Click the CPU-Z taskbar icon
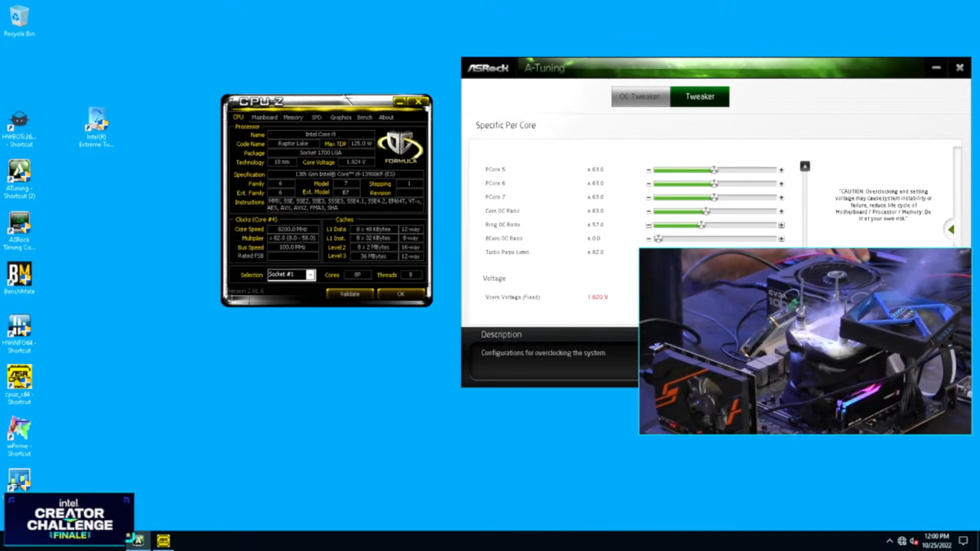The height and width of the screenshot is (551, 980). pos(163,541)
